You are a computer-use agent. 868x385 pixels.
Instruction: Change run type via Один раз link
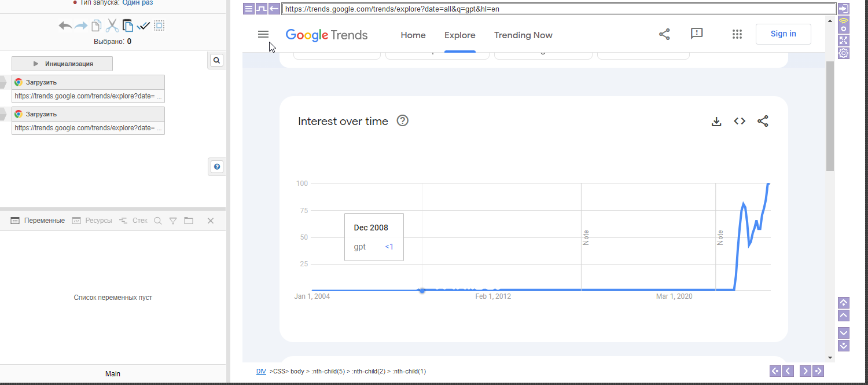(138, 3)
